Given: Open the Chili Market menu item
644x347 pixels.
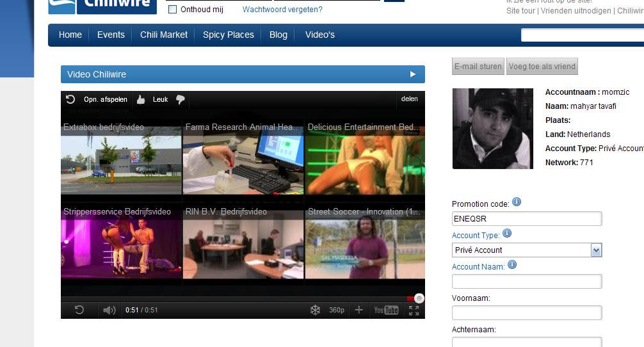Looking at the screenshot, I should tap(164, 35).
